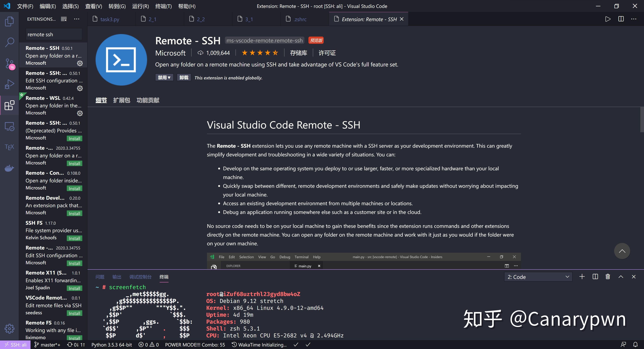Click the master*+ git branch indicator
The image size is (644, 349).
click(x=47, y=345)
